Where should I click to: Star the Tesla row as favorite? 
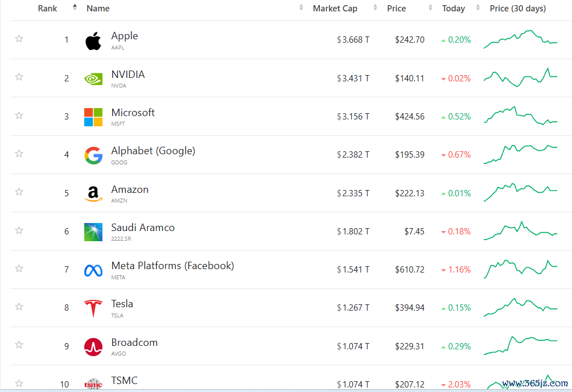click(x=19, y=307)
